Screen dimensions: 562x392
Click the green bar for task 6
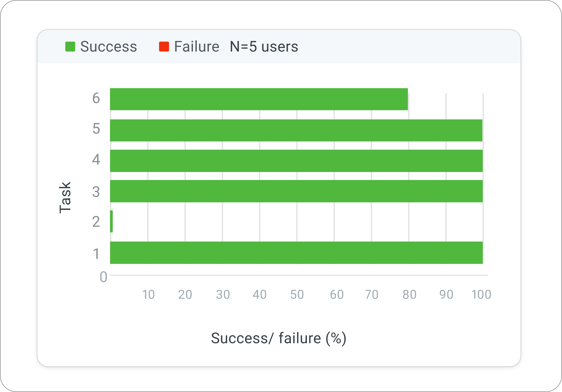click(259, 99)
